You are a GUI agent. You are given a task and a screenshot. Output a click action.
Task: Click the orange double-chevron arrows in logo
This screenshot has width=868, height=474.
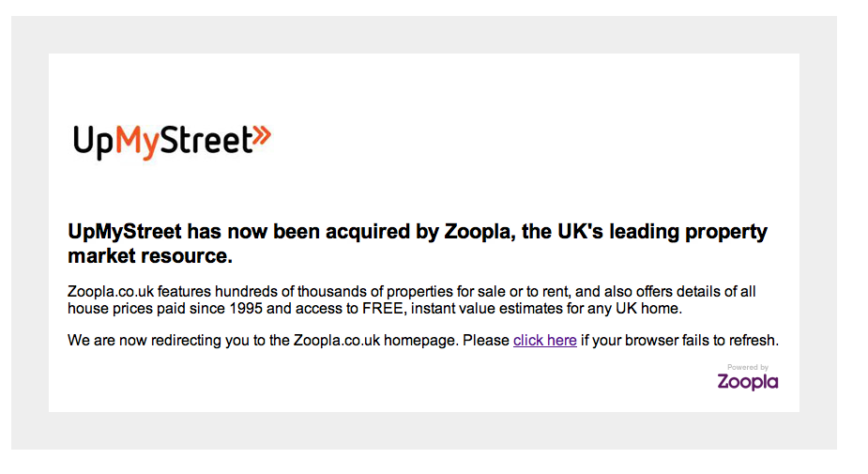pos(262,137)
